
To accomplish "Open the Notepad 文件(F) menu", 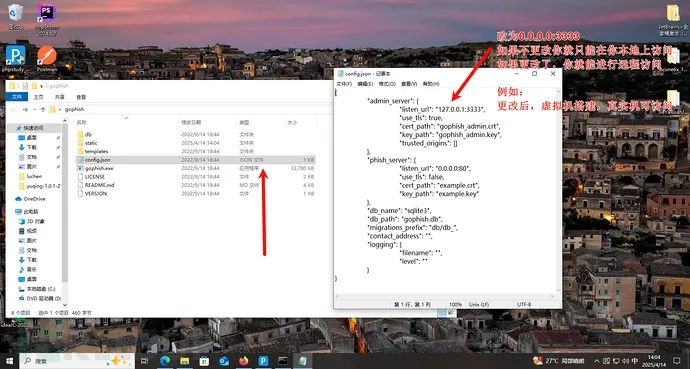I will 344,84.
